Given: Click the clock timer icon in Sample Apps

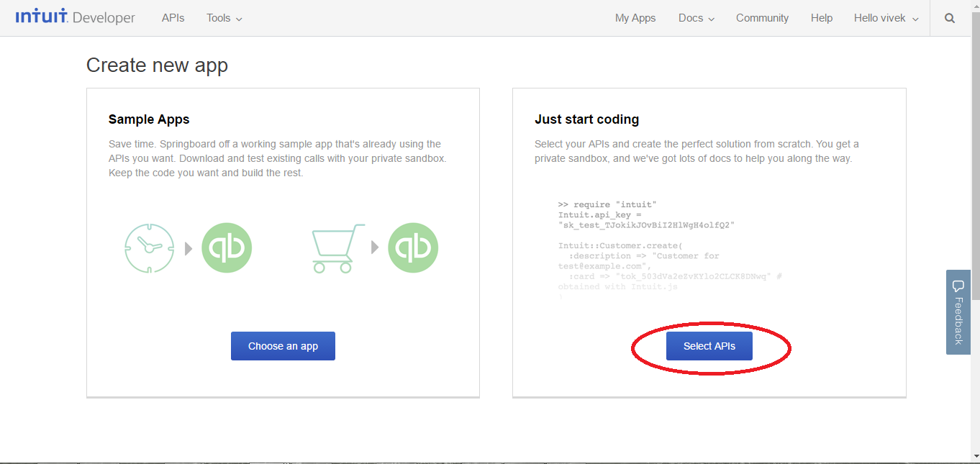Looking at the screenshot, I should (150, 248).
